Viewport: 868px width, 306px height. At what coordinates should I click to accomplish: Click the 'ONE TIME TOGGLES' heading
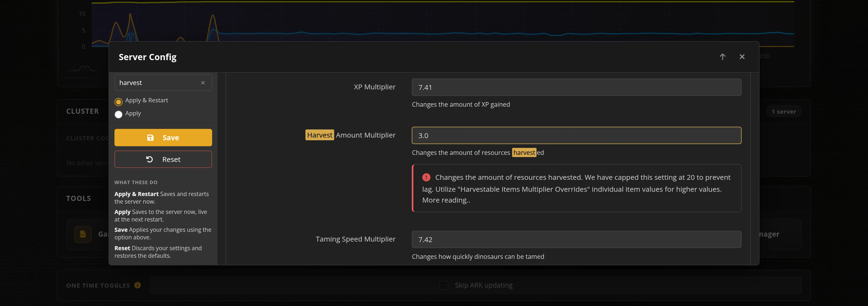98,285
